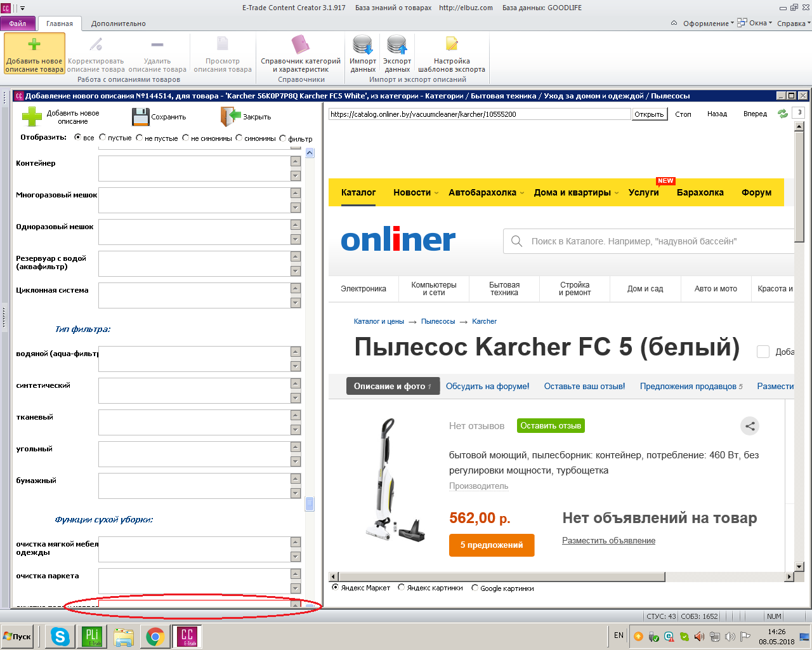The width and height of the screenshot is (812, 650).
Task: Click the search magnifier icon in onliner
Action: click(517, 241)
